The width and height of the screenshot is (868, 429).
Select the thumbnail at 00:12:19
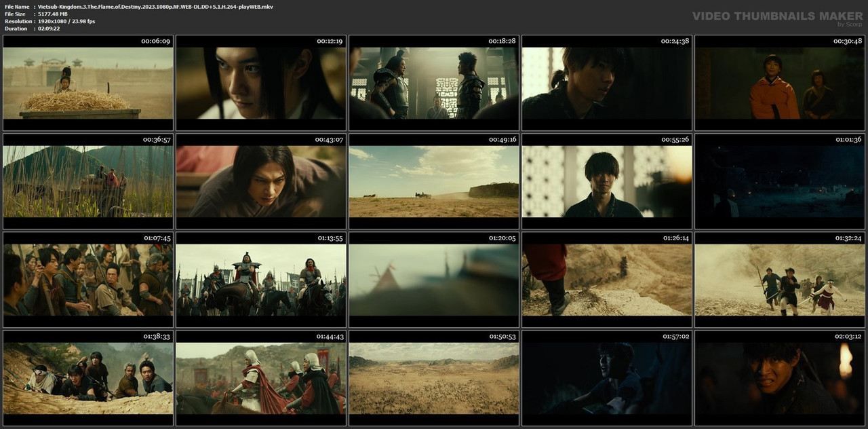[x=261, y=83]
